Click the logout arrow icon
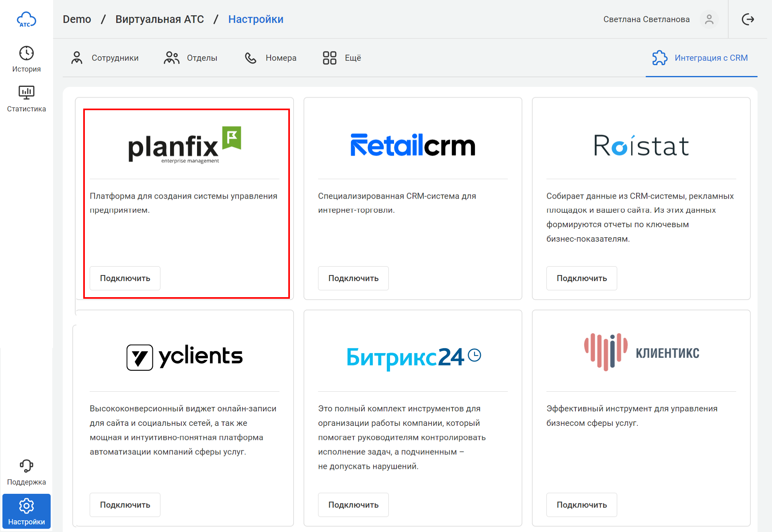This screenshot has width=772, height=532. [747, 19]
